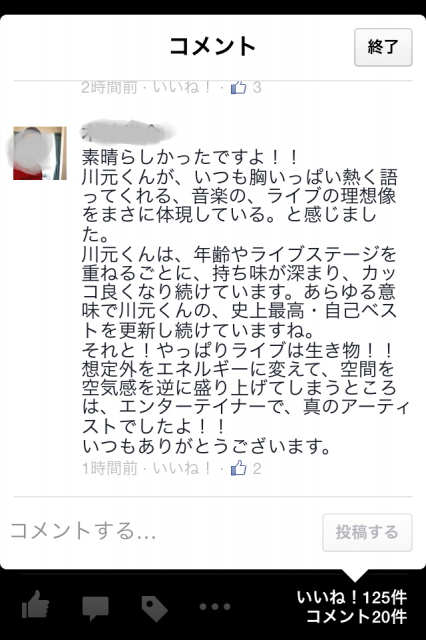The width and height of the screenshot is (426, 640).
Task: View the コメント20件 comments count
Action: 356,616
